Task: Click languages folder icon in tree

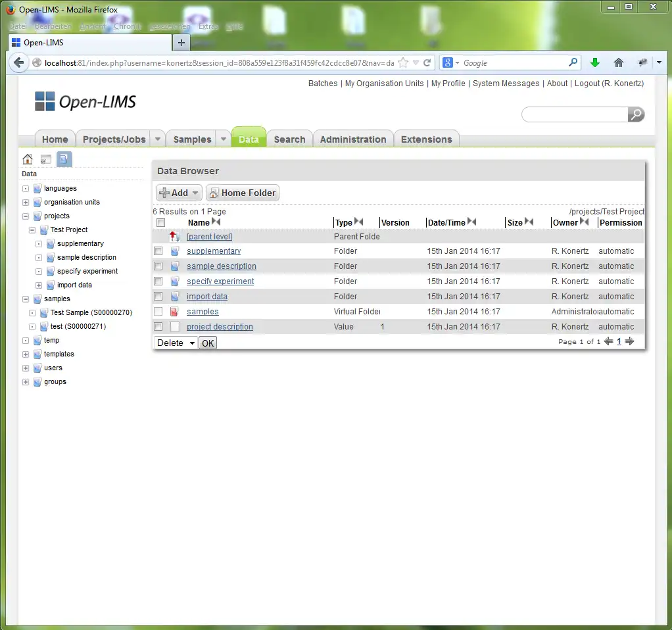Action: (x=37, y=189)
